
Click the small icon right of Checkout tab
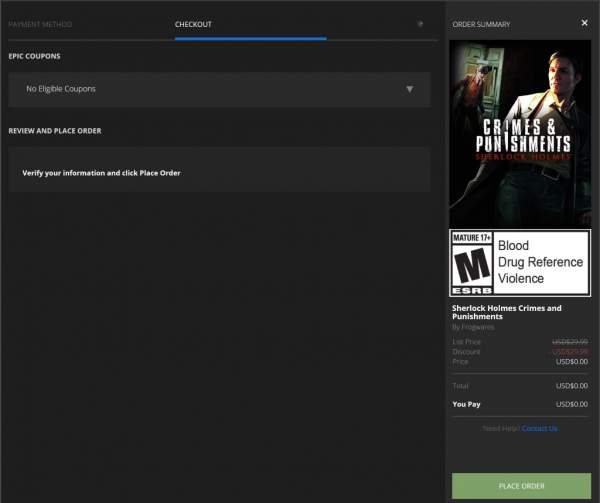click(x=420, y=24)
